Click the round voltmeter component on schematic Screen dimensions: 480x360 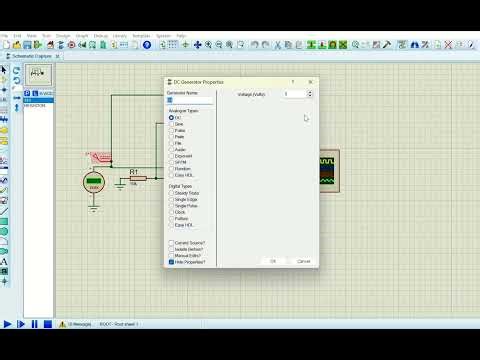click(94, 182)
